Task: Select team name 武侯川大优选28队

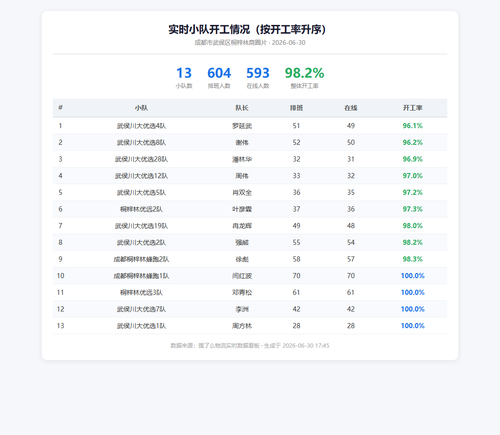Action: 141,159
